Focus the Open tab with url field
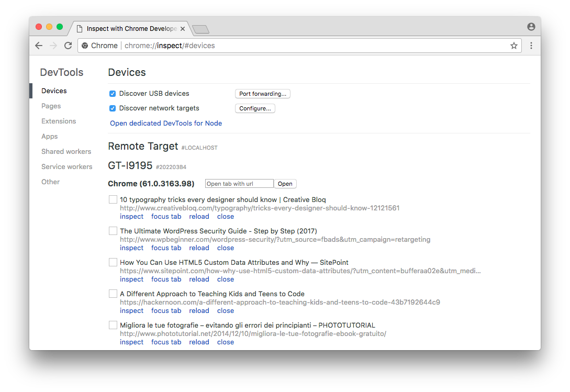Viewport: 570px width, 392px height. click(239, 184)
